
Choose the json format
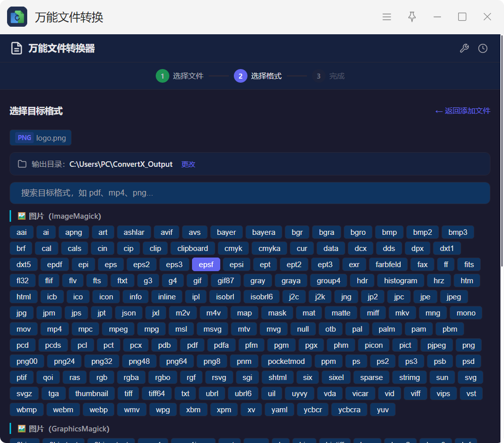pos(129,313)
